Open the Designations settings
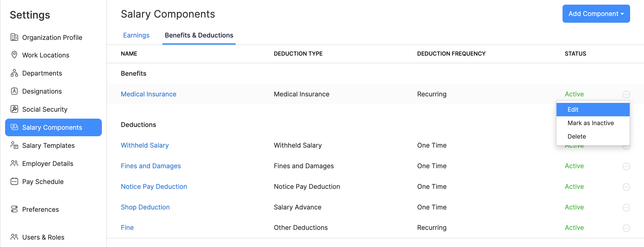This screenshot has width=644, height=247. pyautogui.click(x=42, y=91)
